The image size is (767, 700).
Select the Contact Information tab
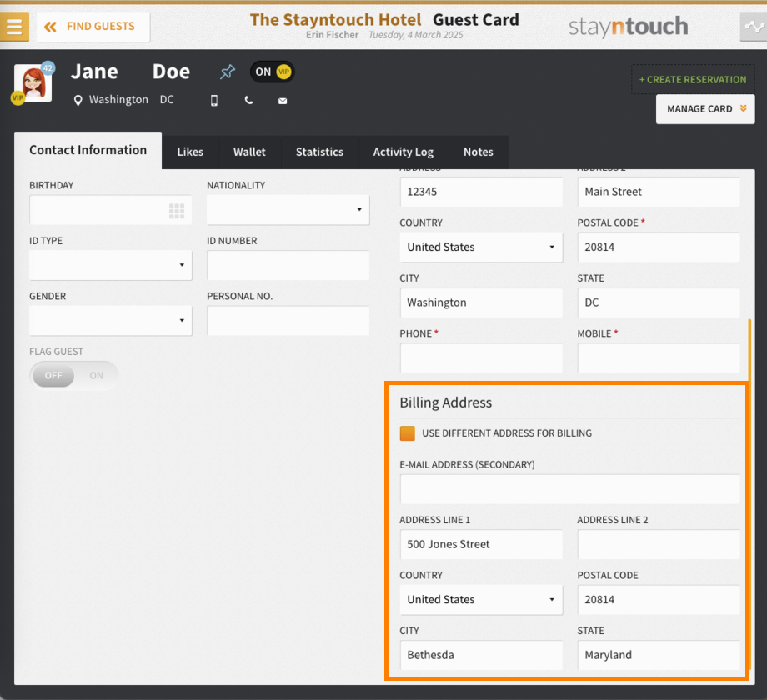pos(88,150)
